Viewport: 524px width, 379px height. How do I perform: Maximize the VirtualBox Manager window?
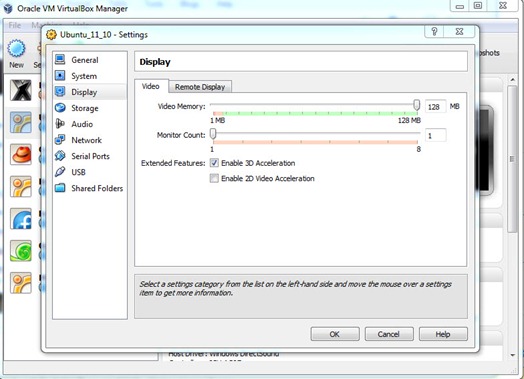tap(478, 6)
